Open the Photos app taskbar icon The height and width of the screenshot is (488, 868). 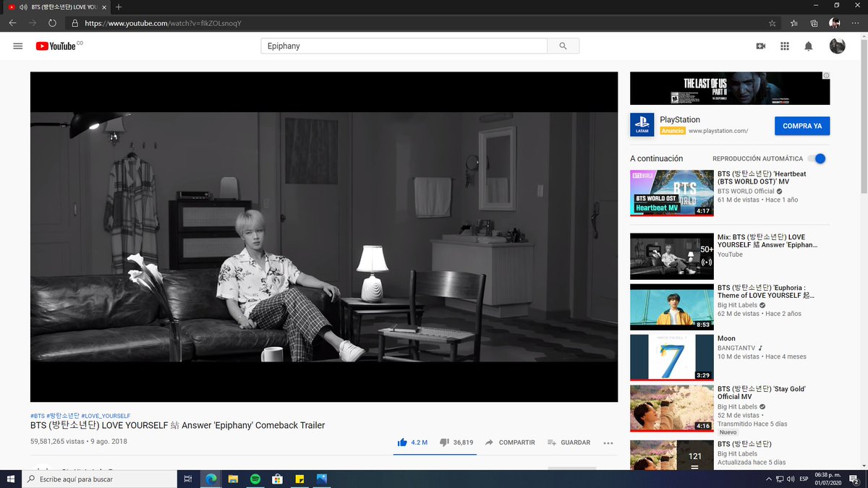[322, 479]
